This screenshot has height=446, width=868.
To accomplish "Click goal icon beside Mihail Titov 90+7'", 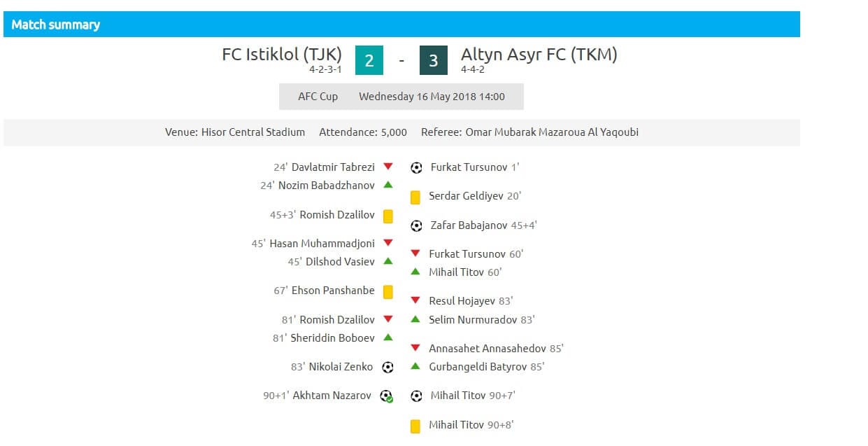I will click(416, 396).
